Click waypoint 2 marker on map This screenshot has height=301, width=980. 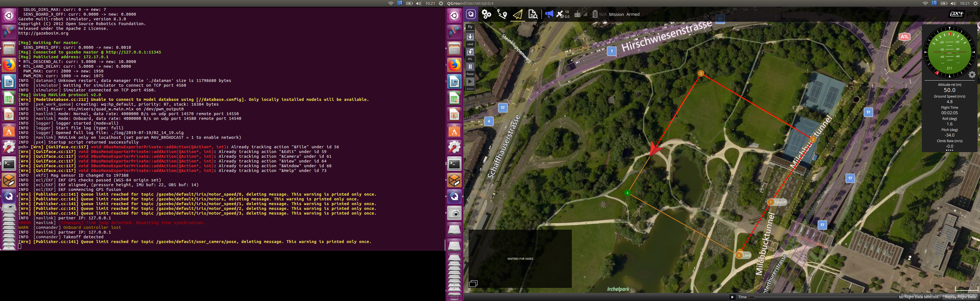point(813,139)
